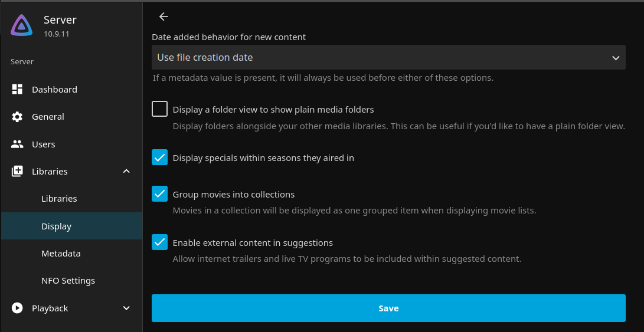644x332 pixels.
Task: Disable Group movies into collections
Action: coord(159,194)
